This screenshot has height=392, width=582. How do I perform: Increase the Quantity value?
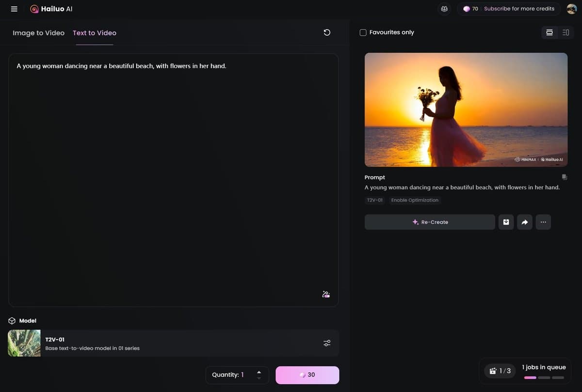pyautogui.click(x=259, y=372)
